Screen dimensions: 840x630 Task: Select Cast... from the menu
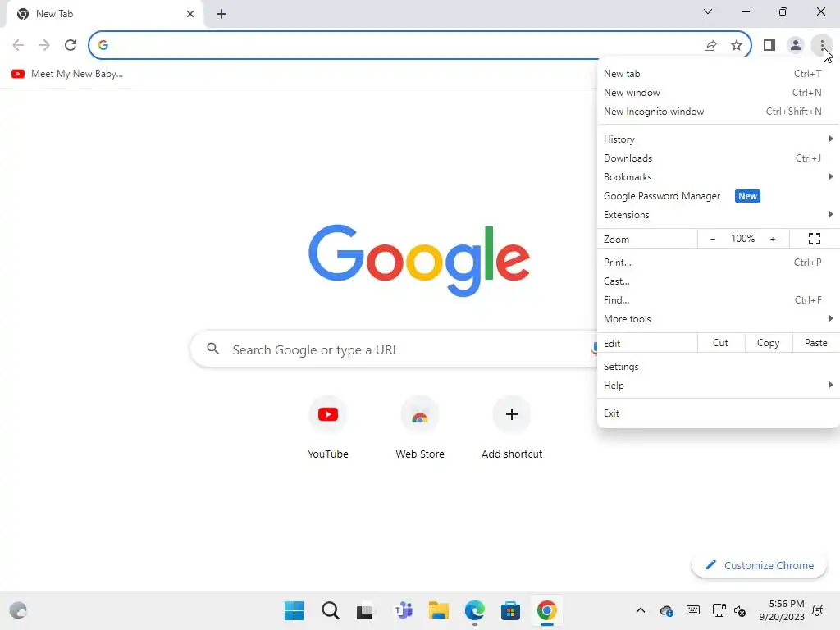pyautogui.click(x=718, y=281)
